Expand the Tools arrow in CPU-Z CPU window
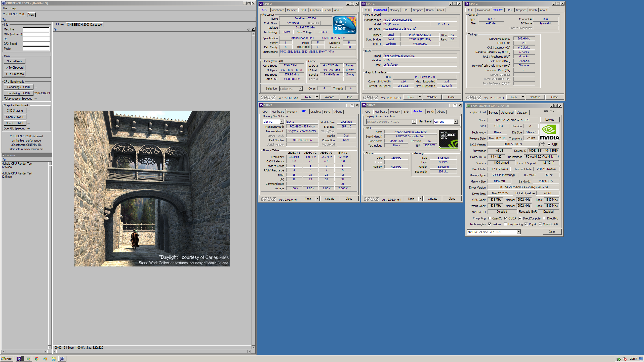The width and height of the screenshot is (644, 362). (317, 97)
